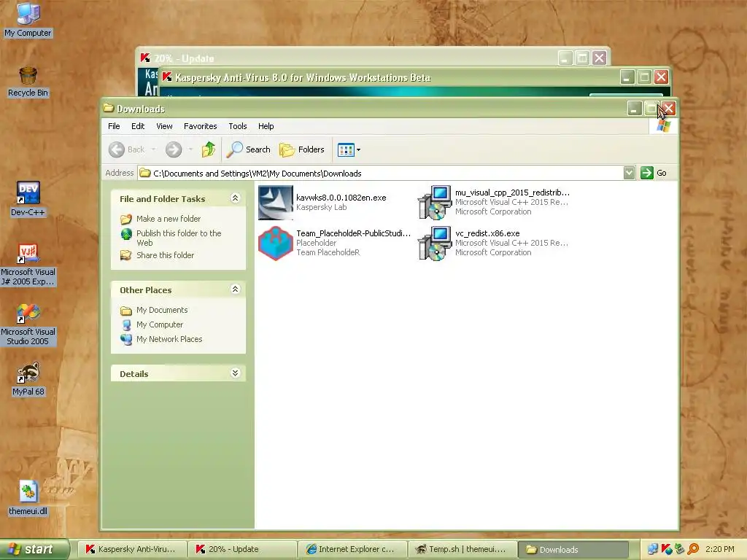
Task: Open the View menu
Action: [164, 126]
